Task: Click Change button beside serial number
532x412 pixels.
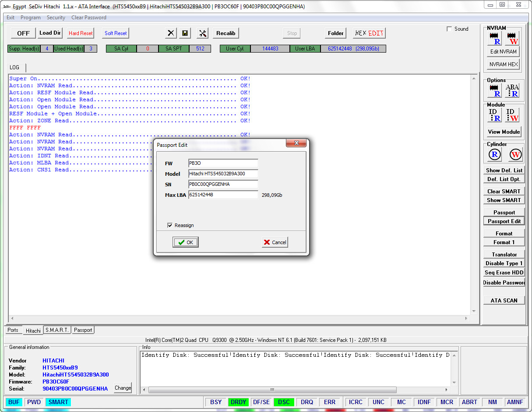Action: pyautogui.click(x=123, y=388)
